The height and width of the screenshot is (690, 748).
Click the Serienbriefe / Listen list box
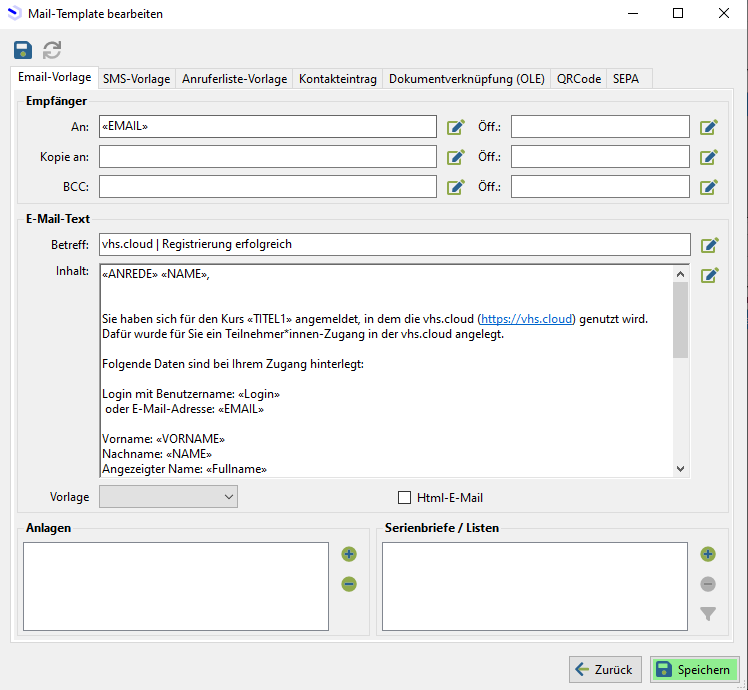535,586
